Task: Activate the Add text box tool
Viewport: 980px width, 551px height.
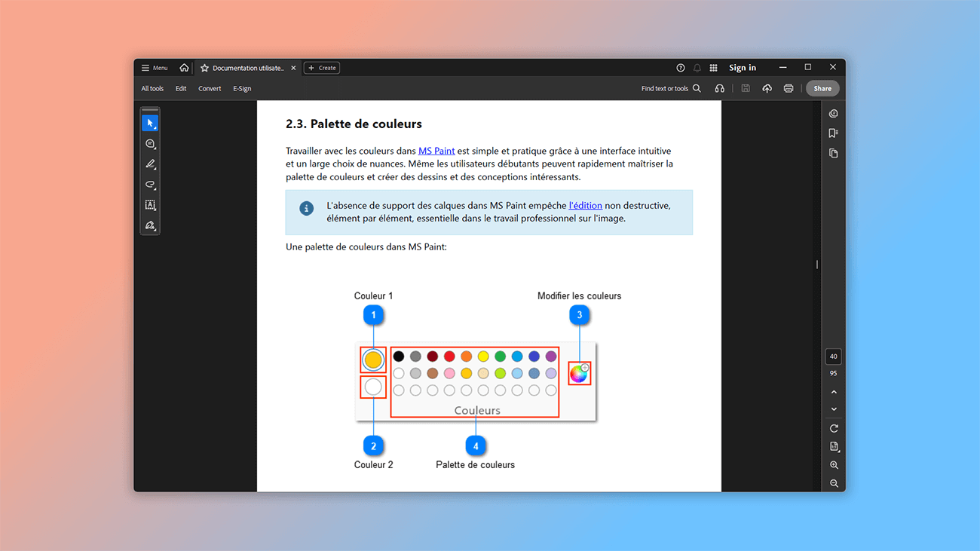Action: point(150,205)
